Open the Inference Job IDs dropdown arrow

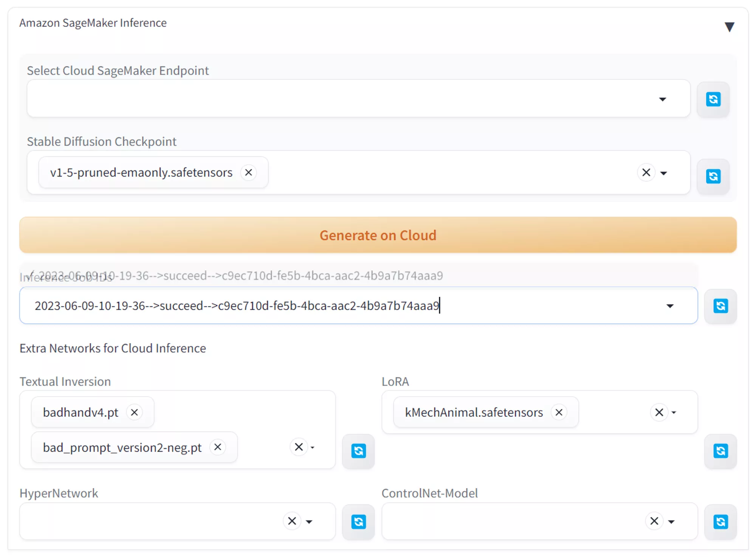670,306
